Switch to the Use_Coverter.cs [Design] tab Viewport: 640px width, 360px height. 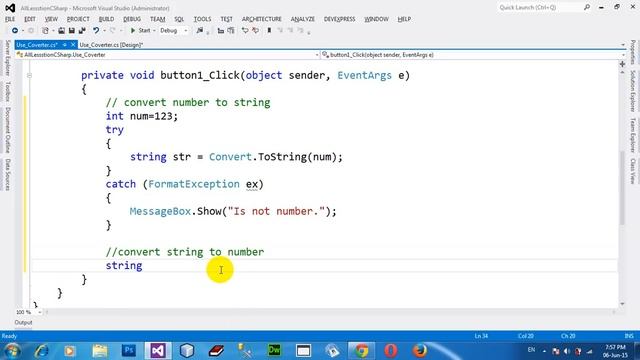click(111, 45)
